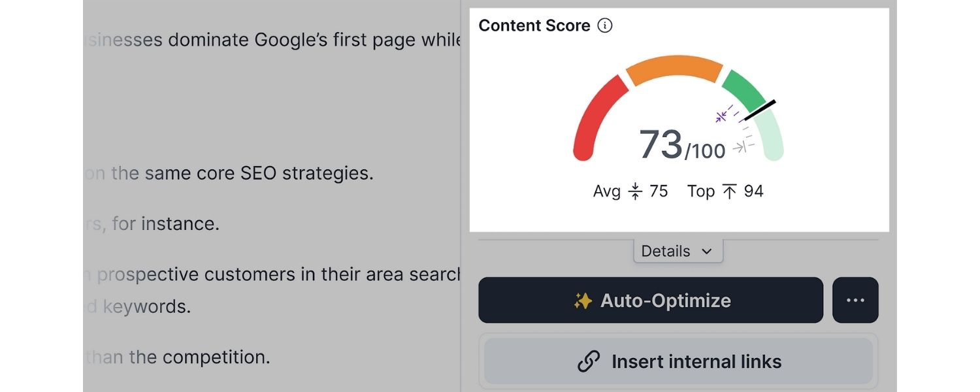Click the info icon beside Content Score
The width and height of the screenshot is (980, 392).
coord(606,26)
